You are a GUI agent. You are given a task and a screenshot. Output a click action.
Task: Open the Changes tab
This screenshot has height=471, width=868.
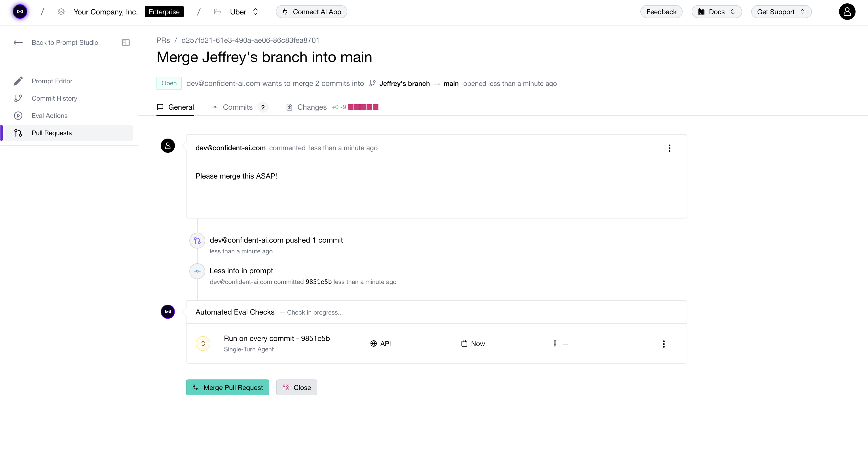[x=312, y=107]
